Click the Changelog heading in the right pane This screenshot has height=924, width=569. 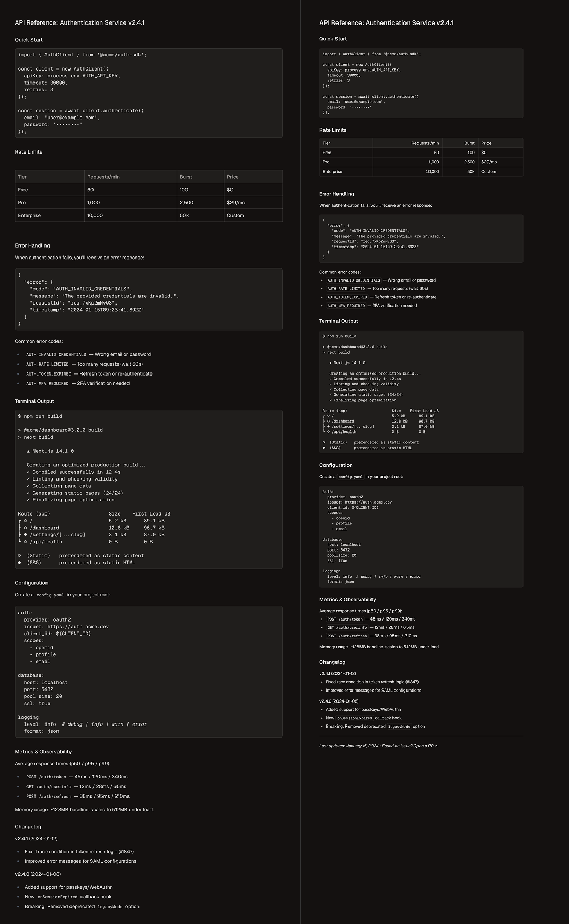pos(332,662)
